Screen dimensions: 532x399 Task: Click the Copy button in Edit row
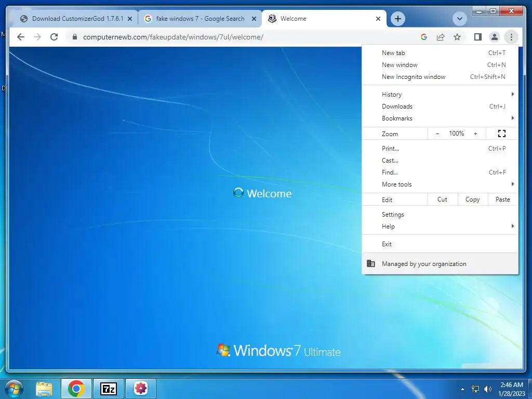473,199
